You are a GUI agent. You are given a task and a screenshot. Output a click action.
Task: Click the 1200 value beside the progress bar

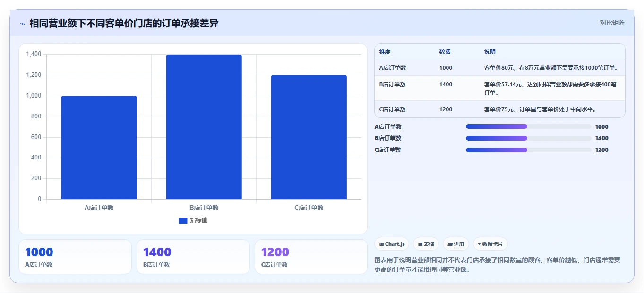click(x=601, y=150)
